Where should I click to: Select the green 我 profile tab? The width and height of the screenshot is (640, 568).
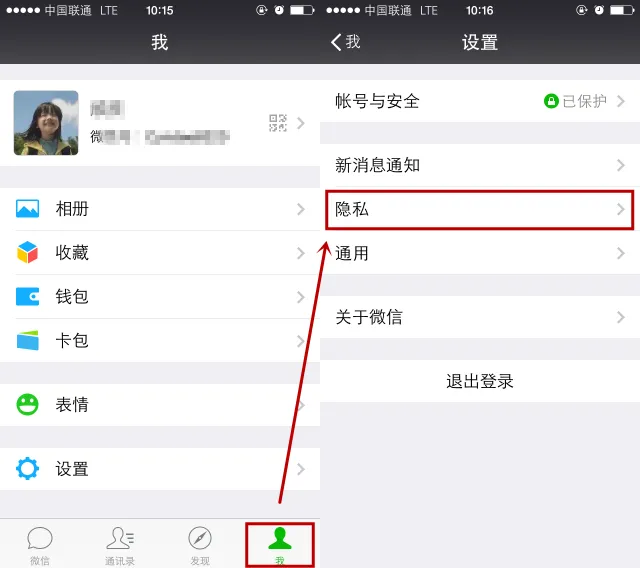tap(280, 546)
